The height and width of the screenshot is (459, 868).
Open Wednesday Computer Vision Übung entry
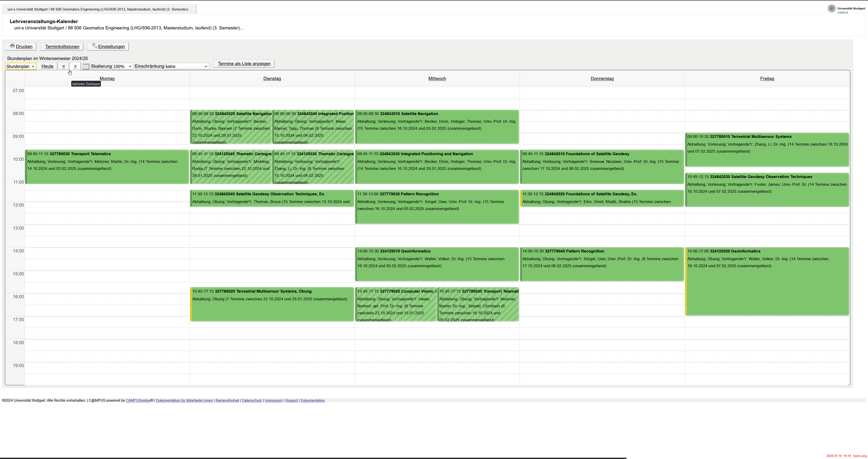(x=396, y=304)
